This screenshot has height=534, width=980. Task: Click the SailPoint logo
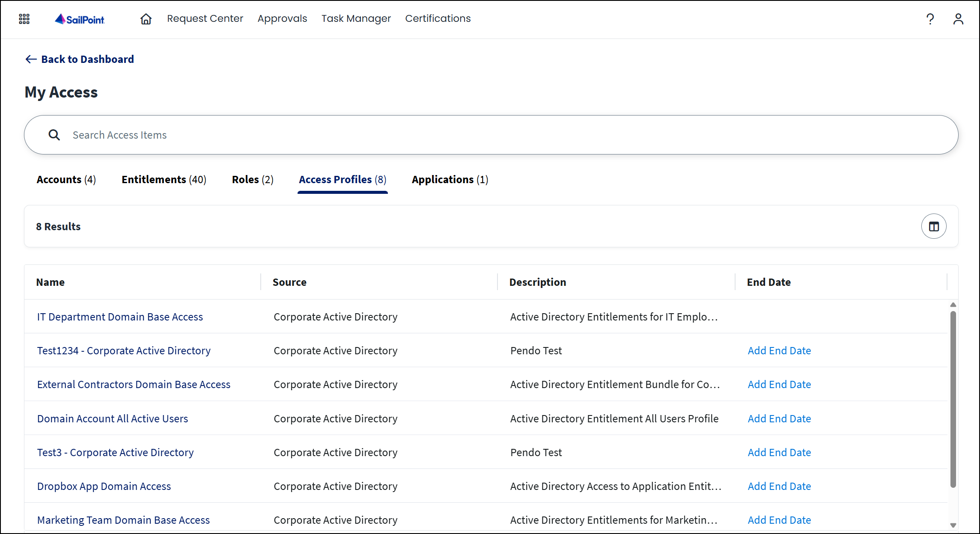pyautogui.click(x=80, y=19)
